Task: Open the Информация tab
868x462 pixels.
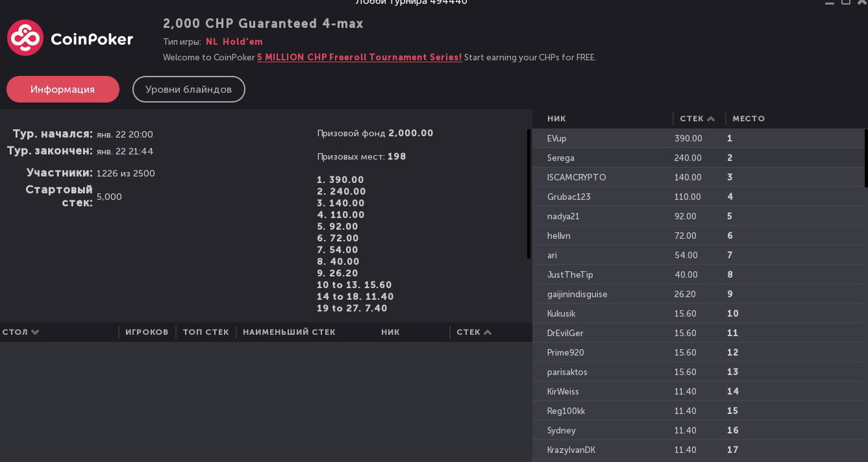Action: 63,90
